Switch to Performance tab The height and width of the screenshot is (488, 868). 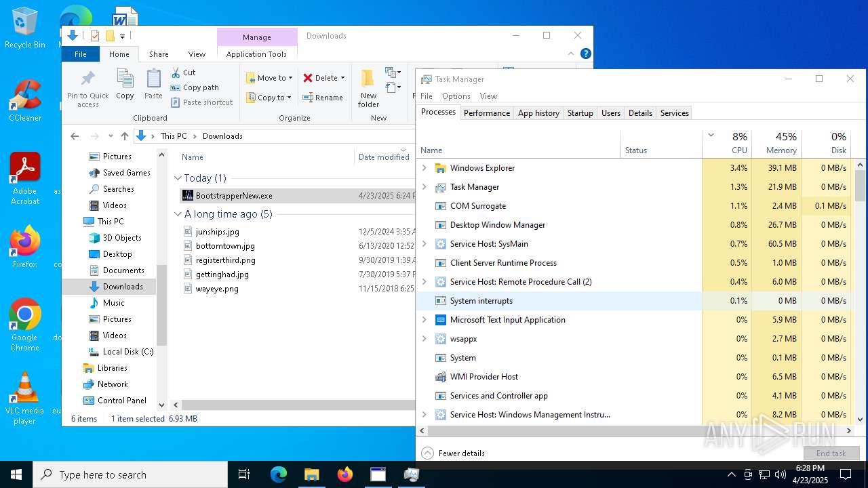click(x=486, y=113)
